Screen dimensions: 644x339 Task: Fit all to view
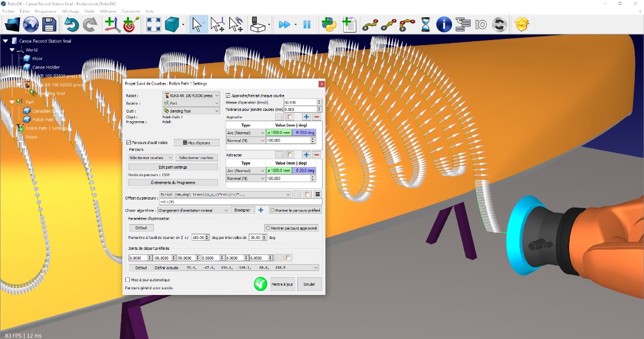click(154, 25)
